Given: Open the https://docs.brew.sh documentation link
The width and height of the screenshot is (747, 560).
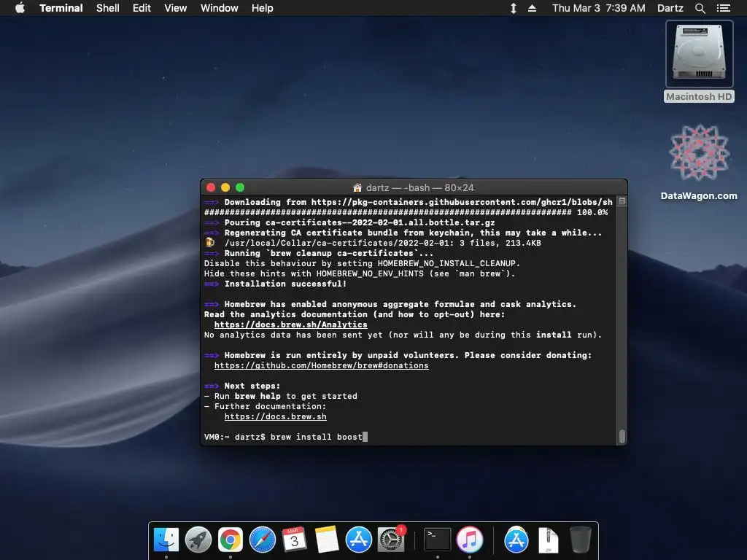Looking at the screenshot, I should tap(275, 416).
